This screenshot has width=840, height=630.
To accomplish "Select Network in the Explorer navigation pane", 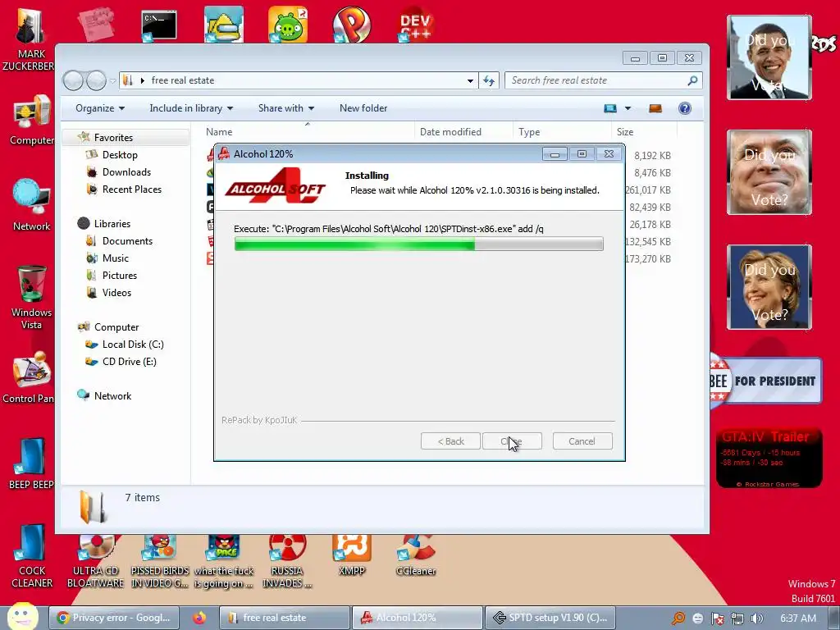I will (x=112, y=396).
